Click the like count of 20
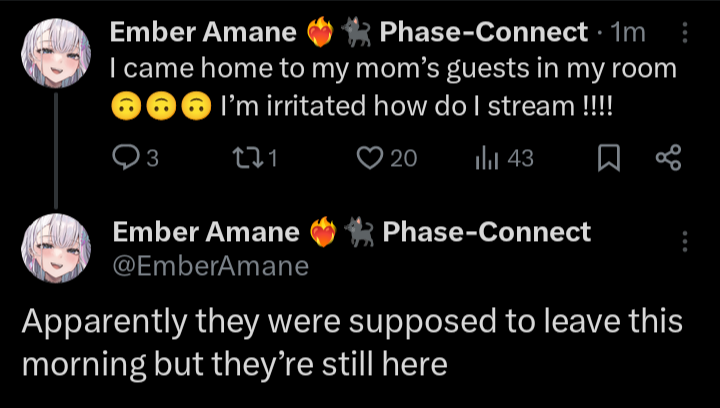 tap(402, 158)
